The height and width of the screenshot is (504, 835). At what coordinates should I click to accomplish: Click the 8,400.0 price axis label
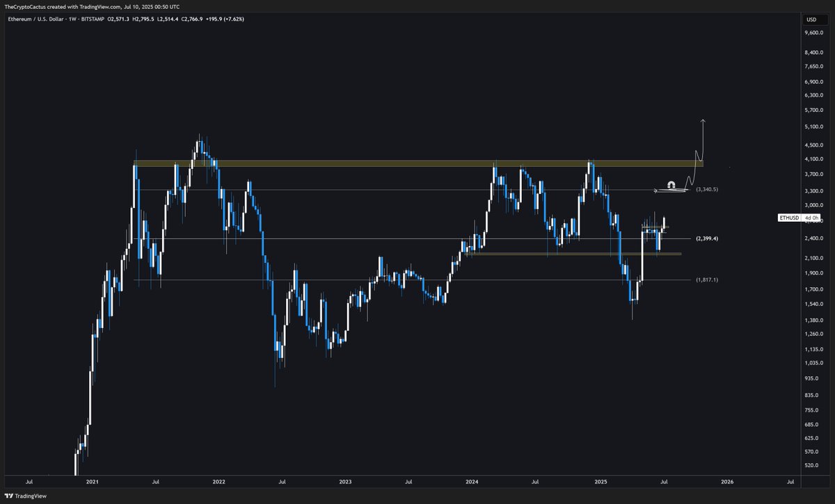(814, 53)
